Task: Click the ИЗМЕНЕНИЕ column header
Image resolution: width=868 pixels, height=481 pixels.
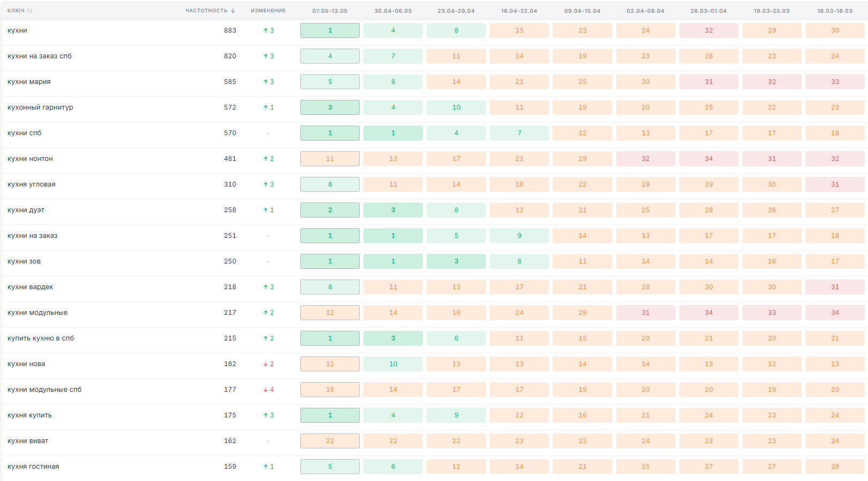Action: tap(268, 11)
